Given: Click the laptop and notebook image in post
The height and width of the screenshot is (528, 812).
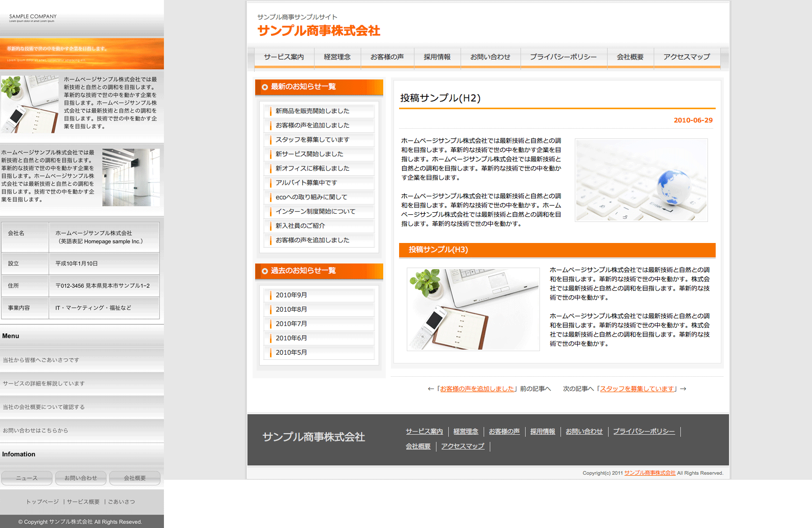Looking at the screenshot, I should point(473,309).
